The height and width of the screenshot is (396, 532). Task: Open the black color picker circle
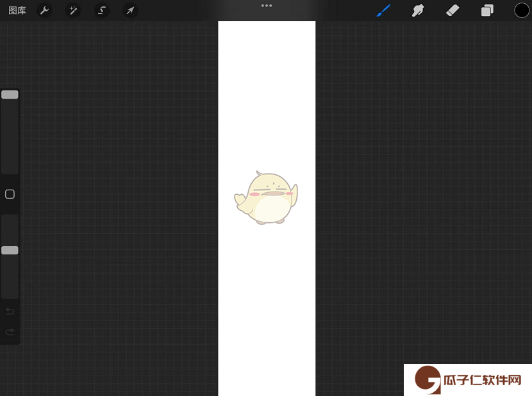tap(522, 10)
